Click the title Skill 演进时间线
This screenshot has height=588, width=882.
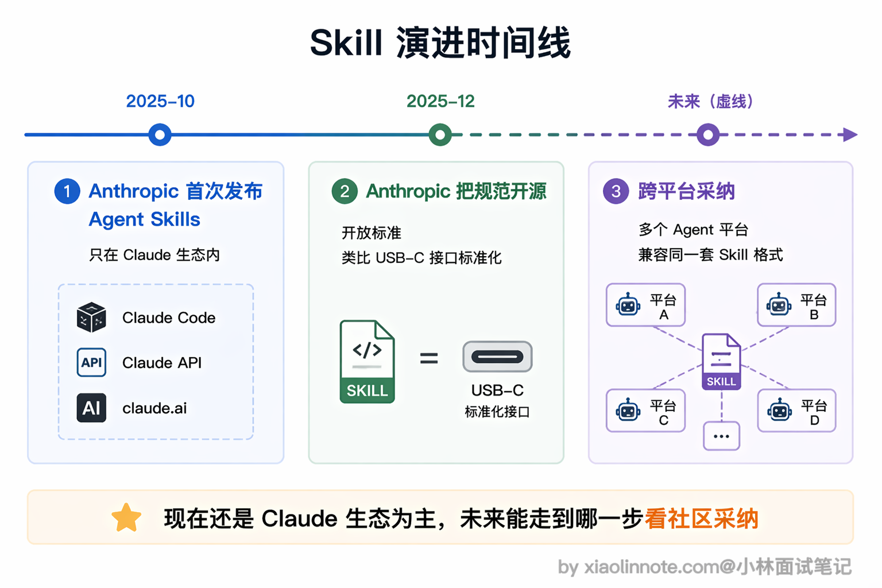[440, 43]
